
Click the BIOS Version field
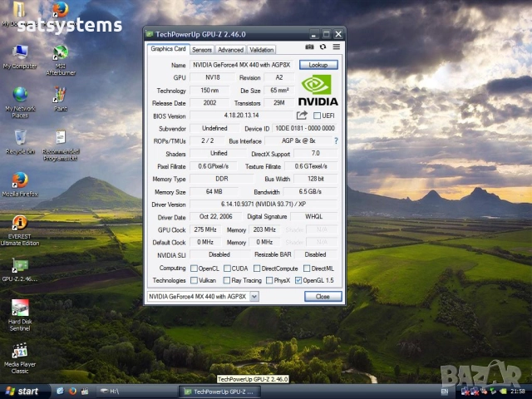click(241, 116)
